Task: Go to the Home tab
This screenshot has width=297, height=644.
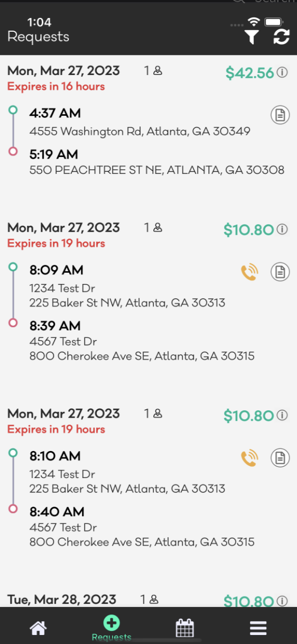Action: click(x=38, y=628)
